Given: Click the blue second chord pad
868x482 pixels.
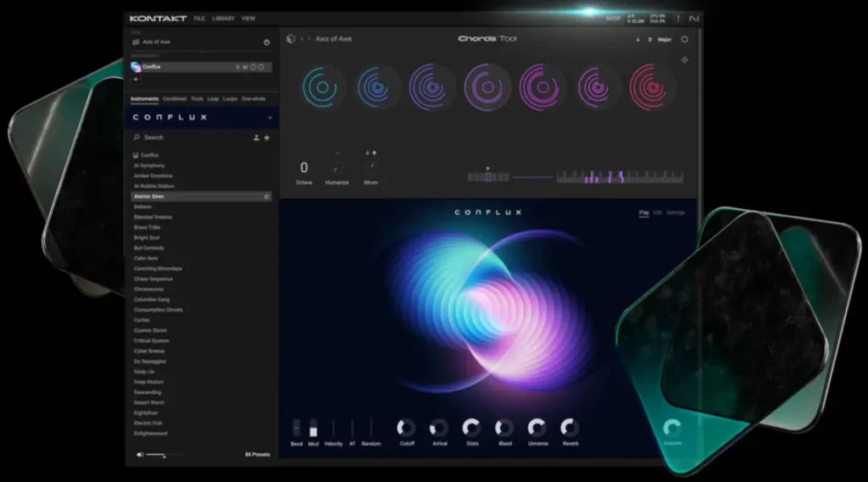Looking at the screenshot, I should coord(376,87).
